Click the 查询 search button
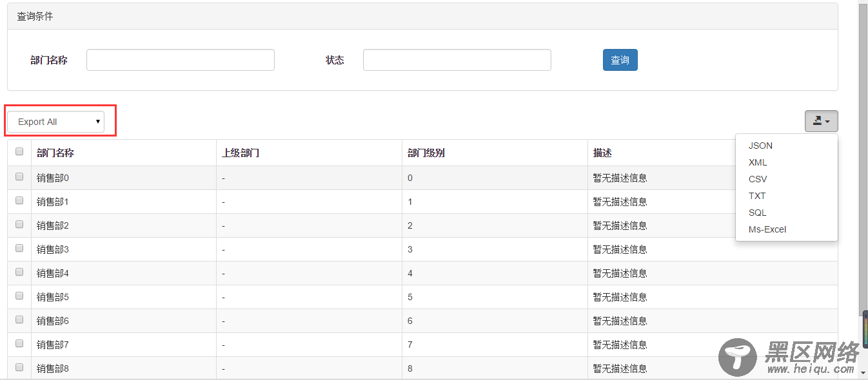868x380 pixels. [620, 60]
